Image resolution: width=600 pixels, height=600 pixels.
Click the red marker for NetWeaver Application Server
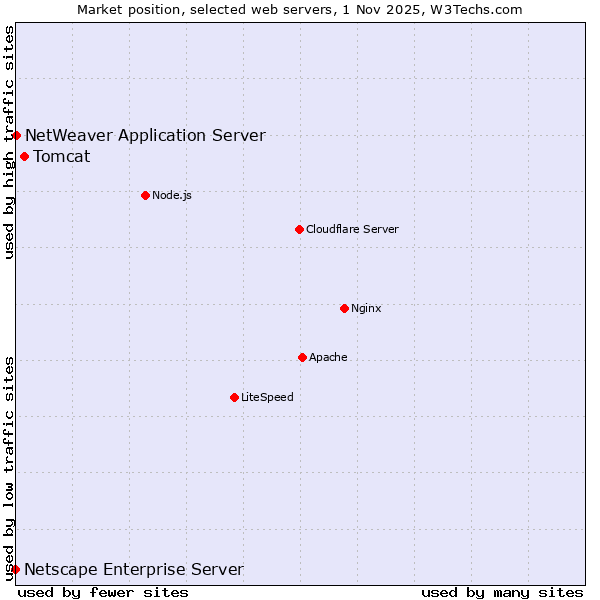[17, 135]
